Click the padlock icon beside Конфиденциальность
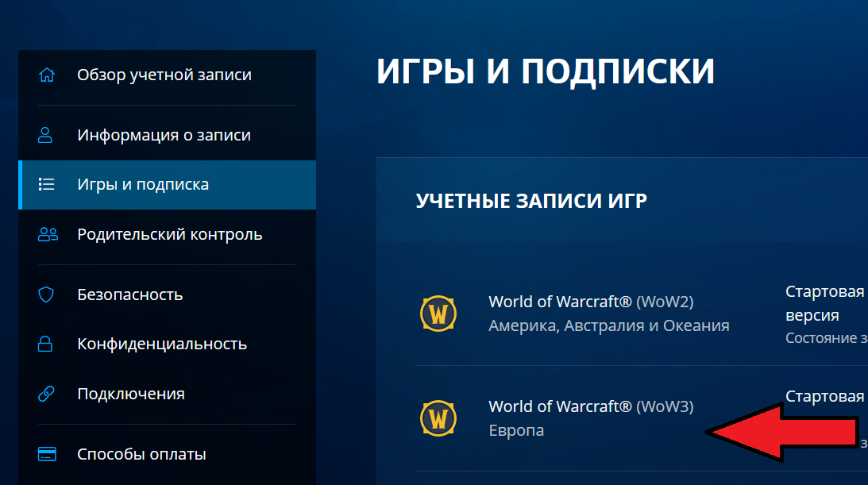The image size is (868, 485). (45, 344)
